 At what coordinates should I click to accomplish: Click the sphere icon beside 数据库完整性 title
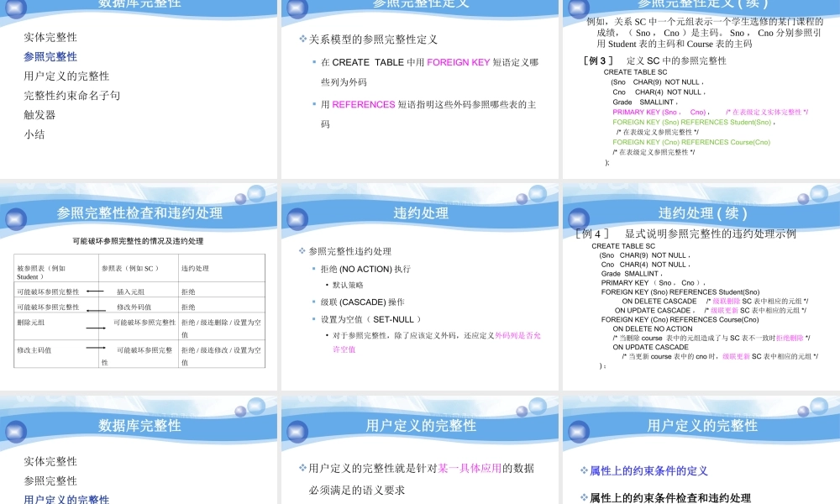(x=17, y=9)
